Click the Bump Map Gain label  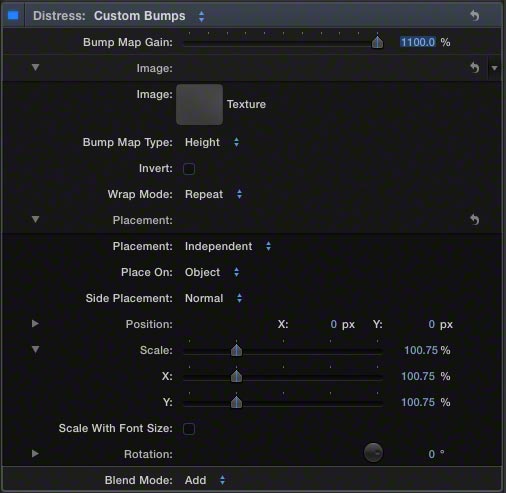(128, 42)
